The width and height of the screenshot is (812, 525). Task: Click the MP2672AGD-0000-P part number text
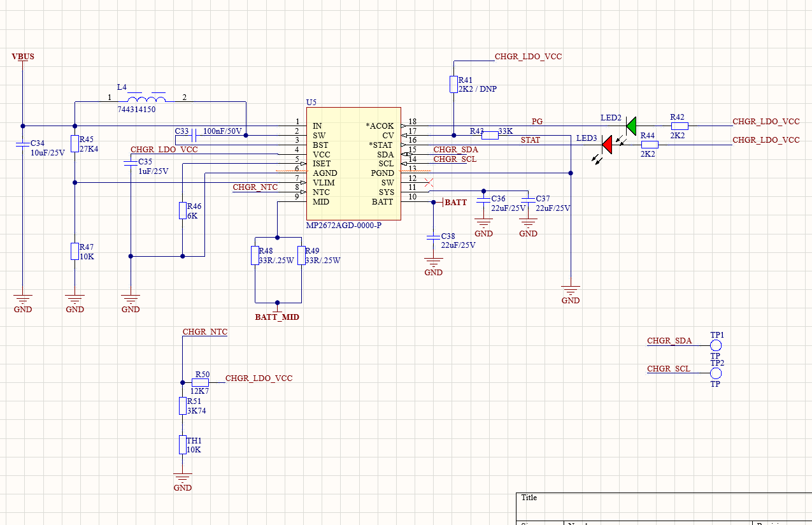pos(344,226)
